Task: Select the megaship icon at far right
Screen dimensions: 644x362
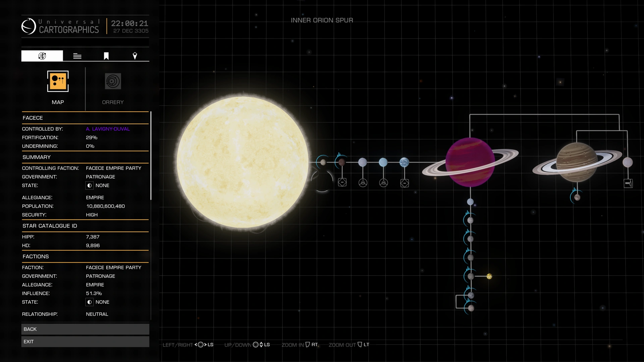Action: (628, 183)
